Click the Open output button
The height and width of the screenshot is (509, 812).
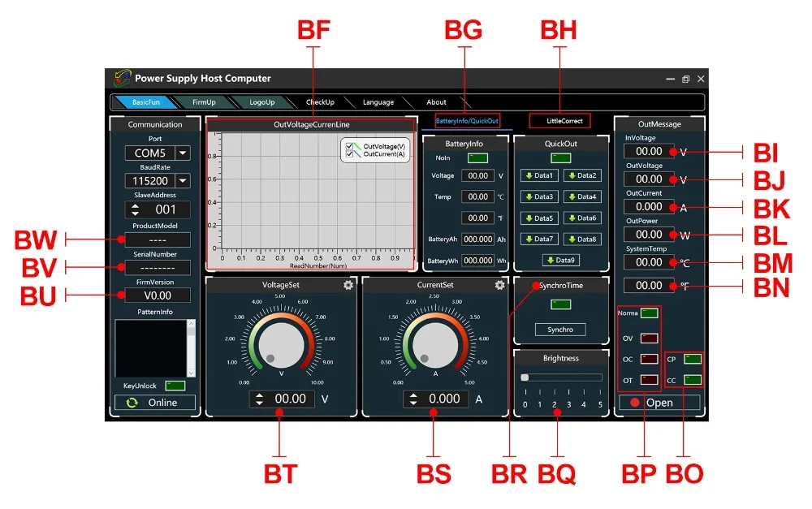coord(659,403)
